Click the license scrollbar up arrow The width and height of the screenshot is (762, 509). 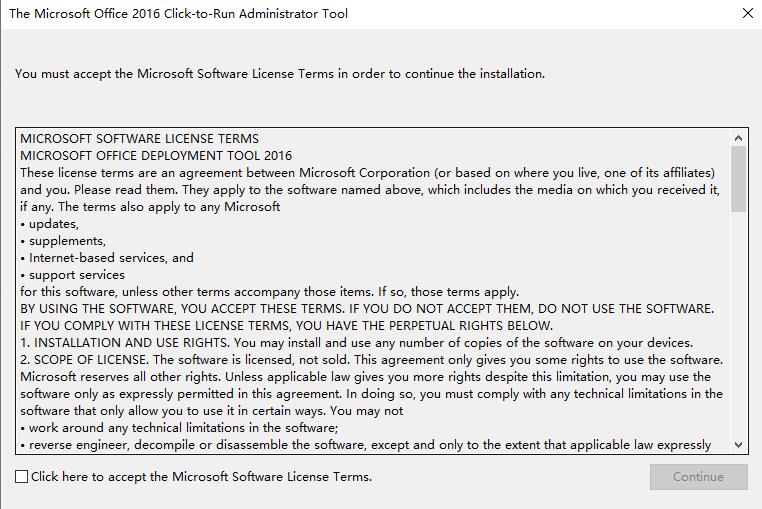[x=739, y=138]
